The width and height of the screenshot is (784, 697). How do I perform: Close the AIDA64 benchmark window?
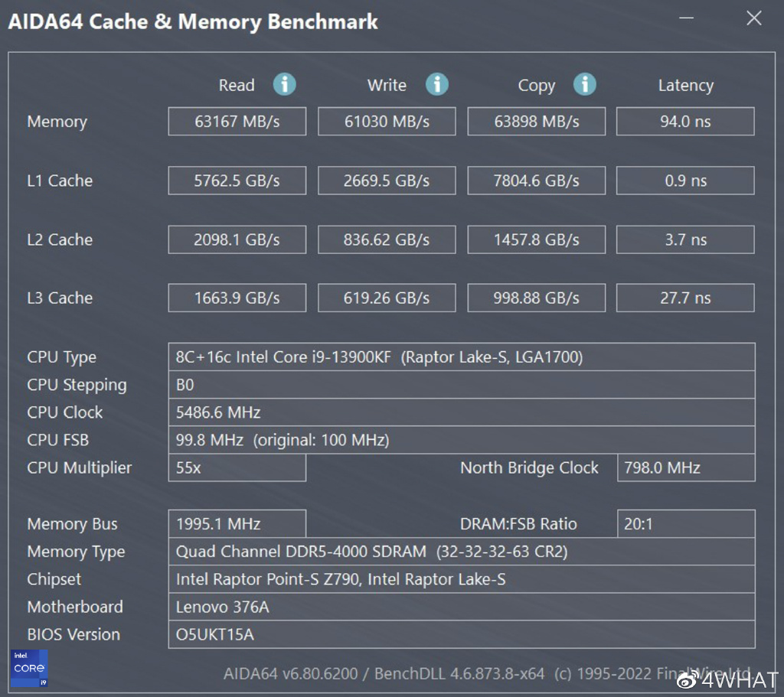pyautogui.click(x=754, y=19)
